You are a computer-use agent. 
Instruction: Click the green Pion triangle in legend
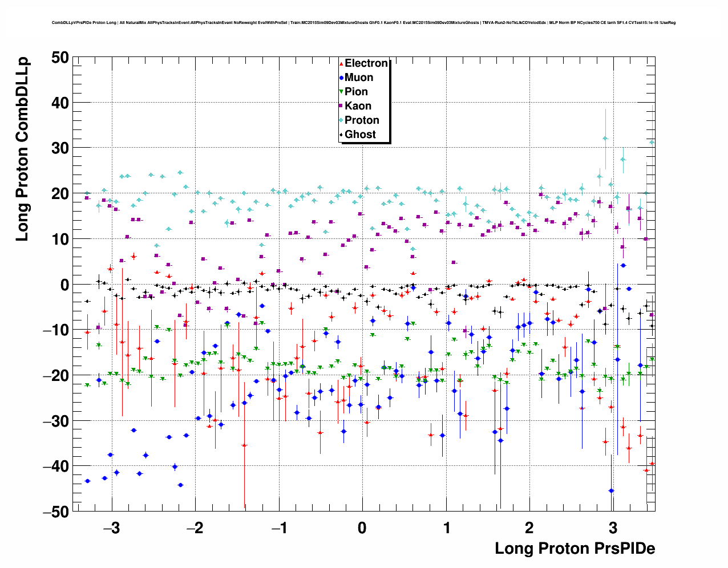[x=341, y=92]
